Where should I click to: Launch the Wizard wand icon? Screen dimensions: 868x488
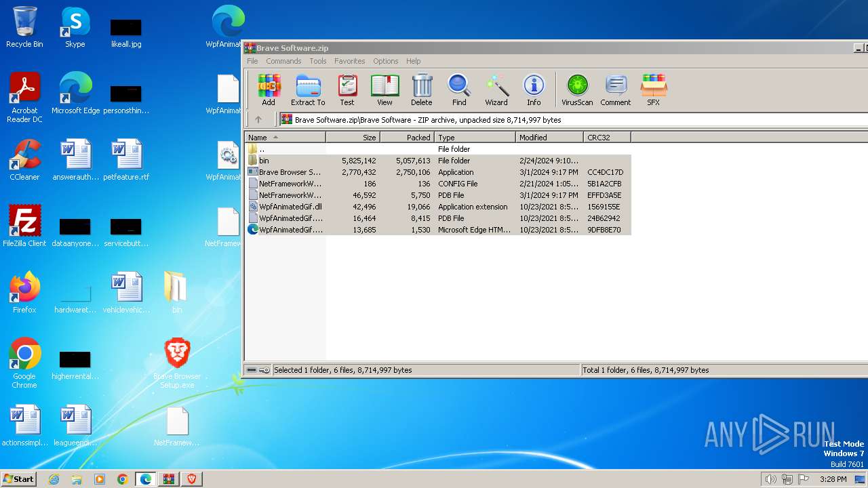coord(496,90)
